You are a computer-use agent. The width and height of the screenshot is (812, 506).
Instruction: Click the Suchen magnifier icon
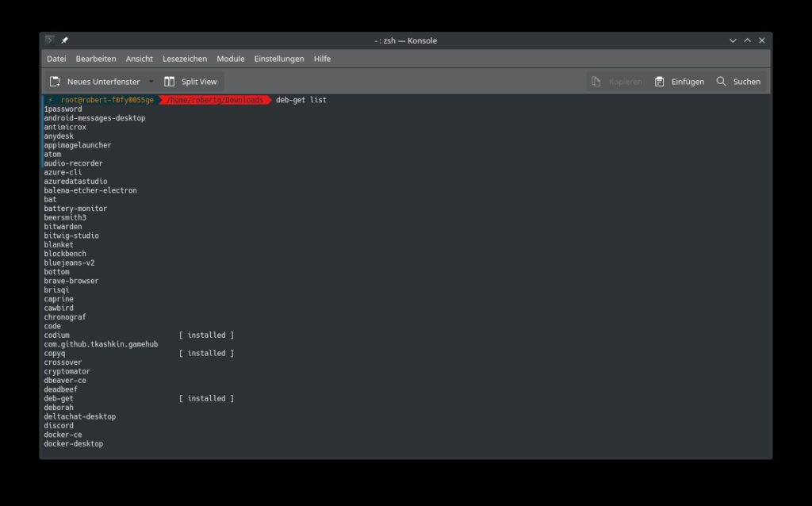click(722, 82)
